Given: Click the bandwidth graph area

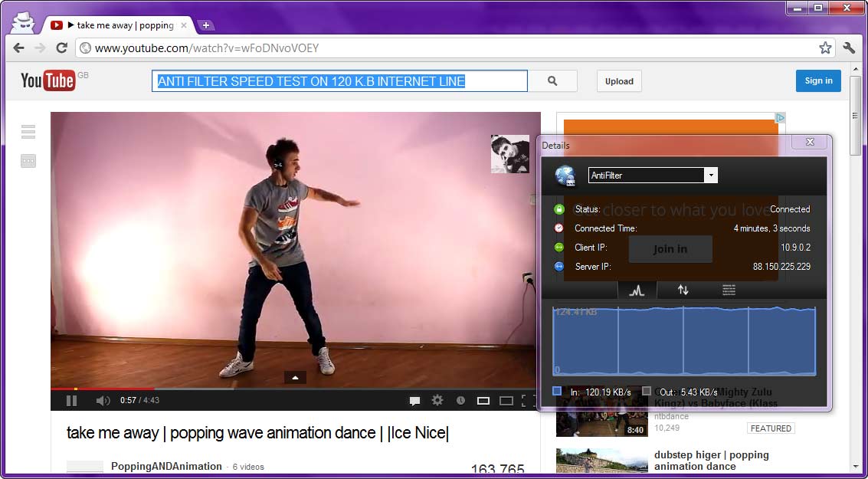Looking at the screenshot, I should 684,340.
